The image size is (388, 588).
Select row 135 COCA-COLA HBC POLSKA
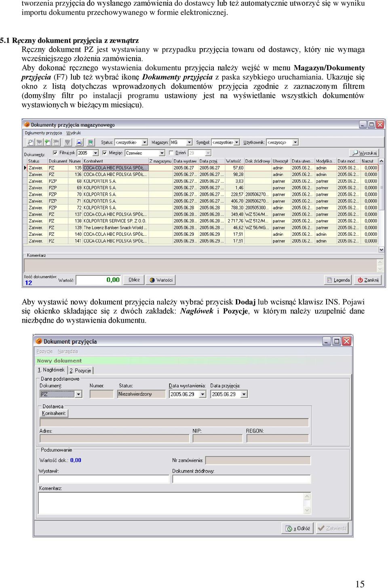[202, 168]
